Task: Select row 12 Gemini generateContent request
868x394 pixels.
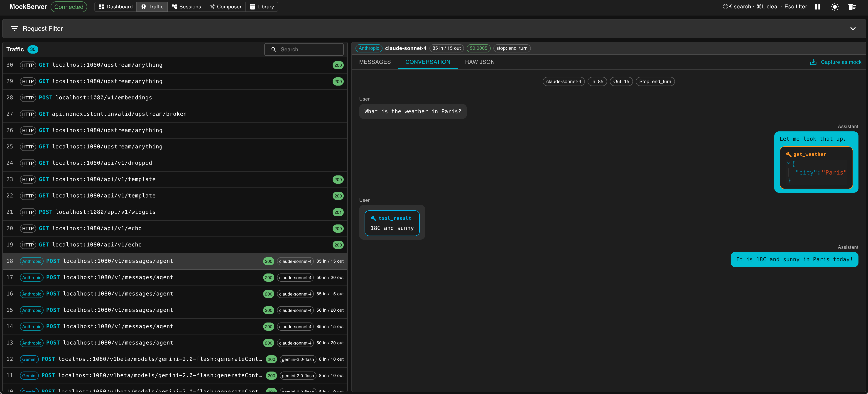Action: (x=175, y=359)
